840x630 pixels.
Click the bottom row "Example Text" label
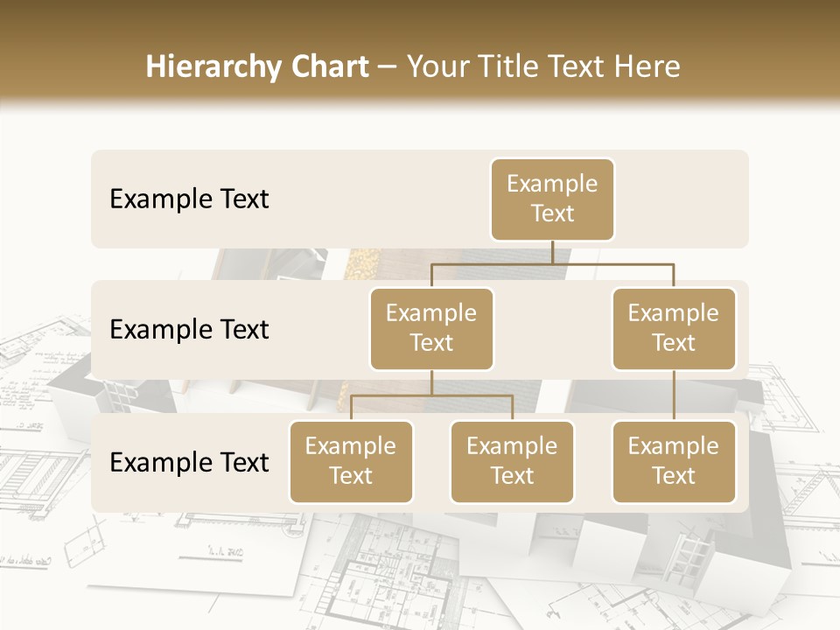point(189,463)
